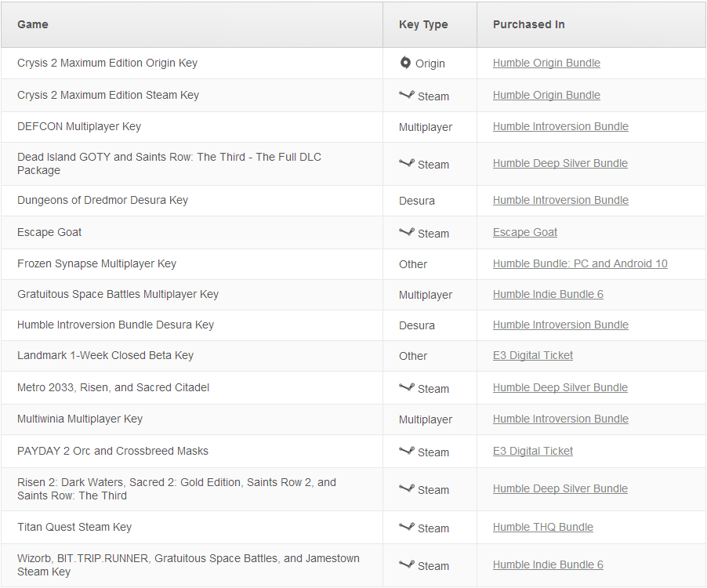The width and height of the screenshot is (707, 588).
Task: Click Steam icon in the Titan Quest row
Action: pyautogui.click(x=407, y=527)
